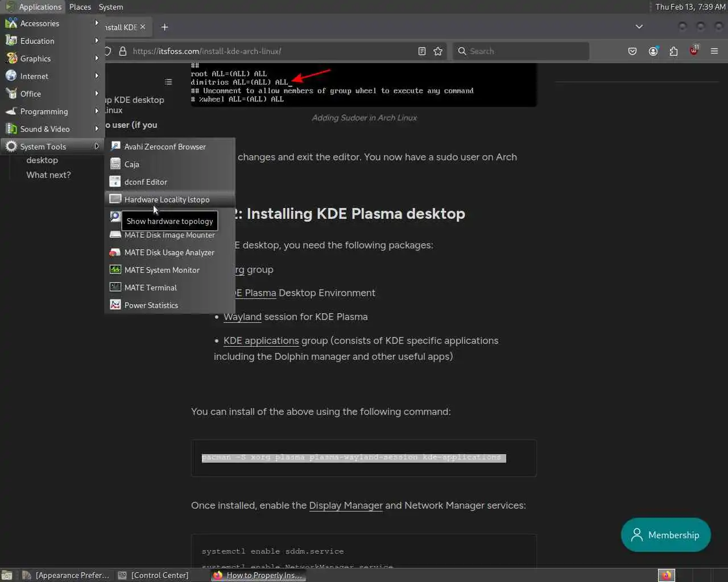Click the Firefox icon in system tray
Image resolution: width=728 pixels, height=582 pixels.
pos(667,575)
